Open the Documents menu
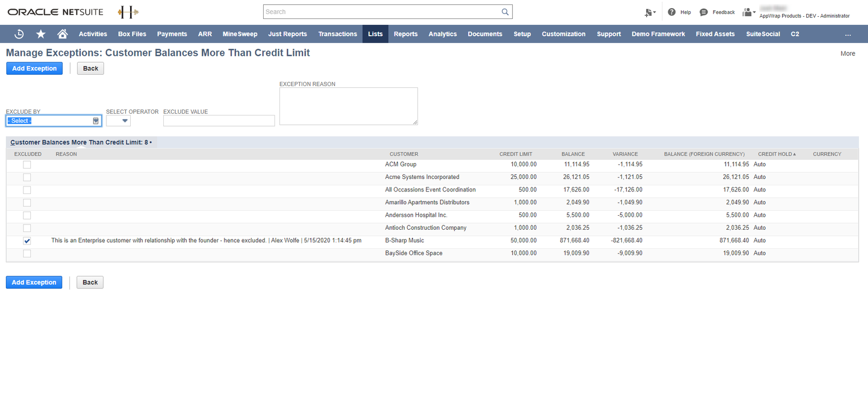This screenshot has height=420, width=868. point(485,34)
